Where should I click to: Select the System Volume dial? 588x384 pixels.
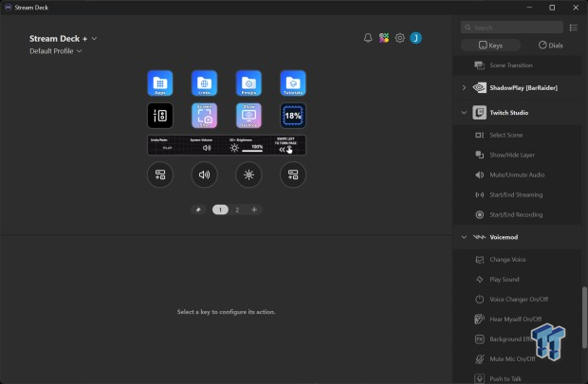204,174
